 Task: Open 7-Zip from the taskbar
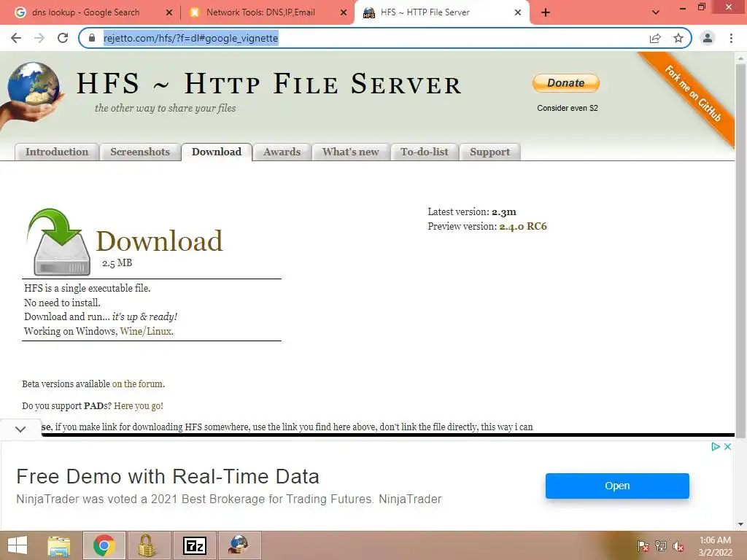coord(194,545)
